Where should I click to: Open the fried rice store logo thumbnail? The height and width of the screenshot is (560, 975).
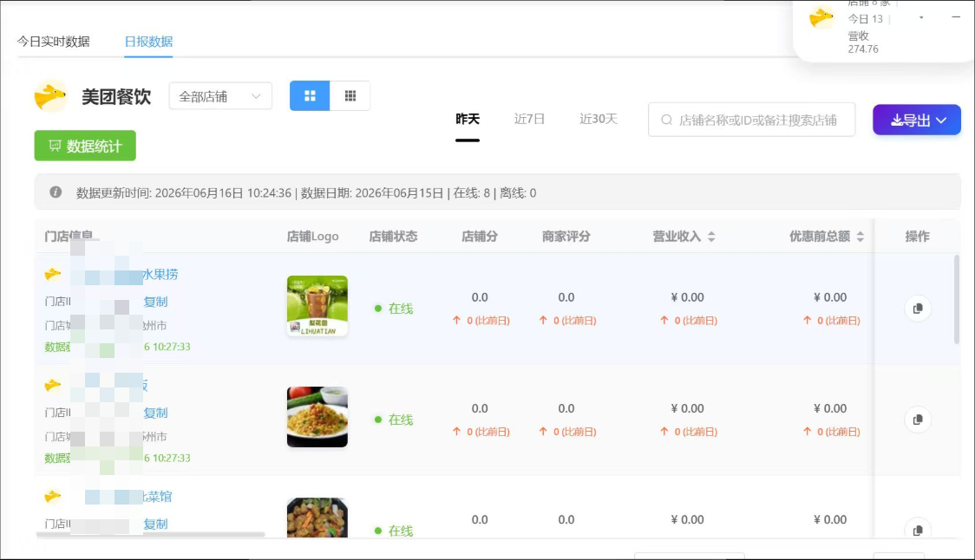tap(317, 417)
